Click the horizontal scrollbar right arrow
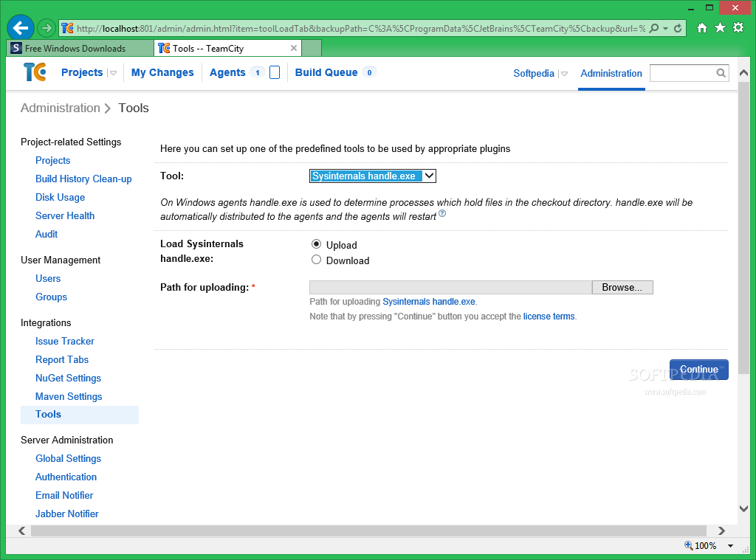 coord(721,530)
